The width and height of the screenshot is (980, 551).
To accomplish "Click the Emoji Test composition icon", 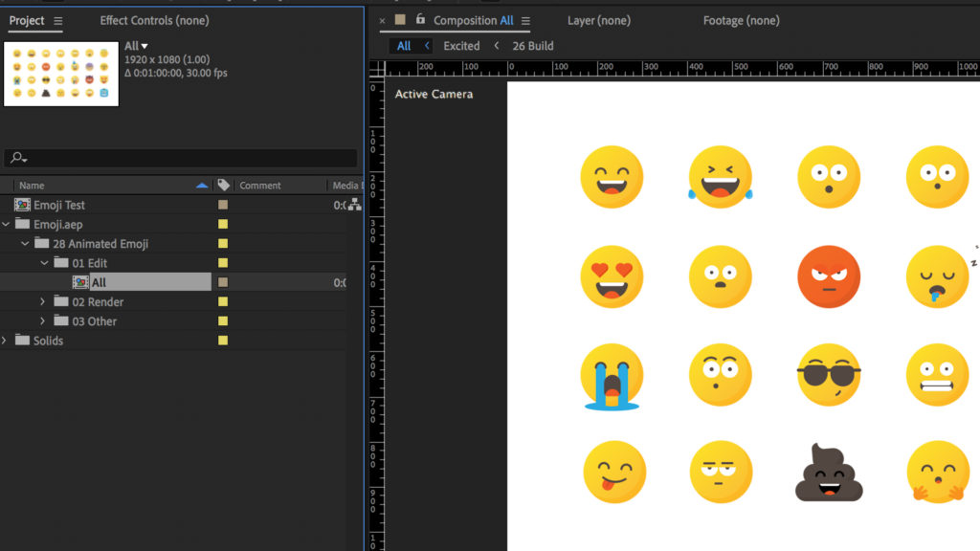I will click(22, 205).
